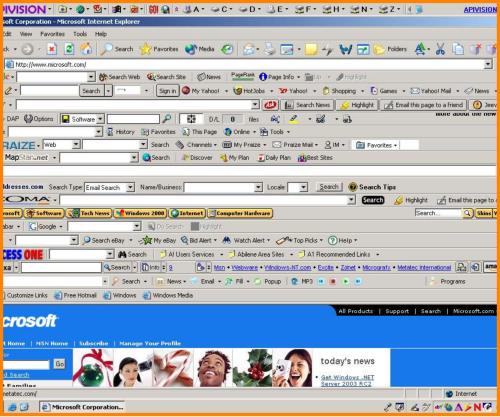Click the History clock icon

pos(227,49)
